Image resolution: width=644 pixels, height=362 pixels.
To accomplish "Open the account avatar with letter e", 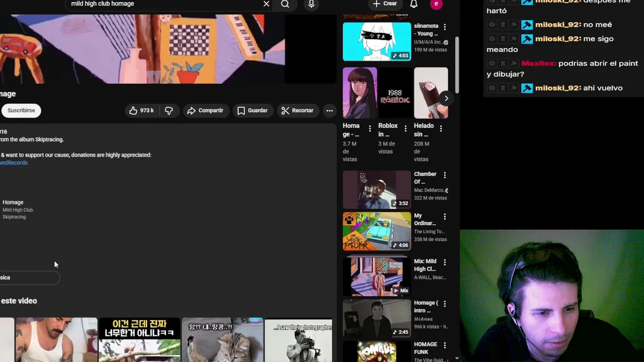I will point(436,4).
